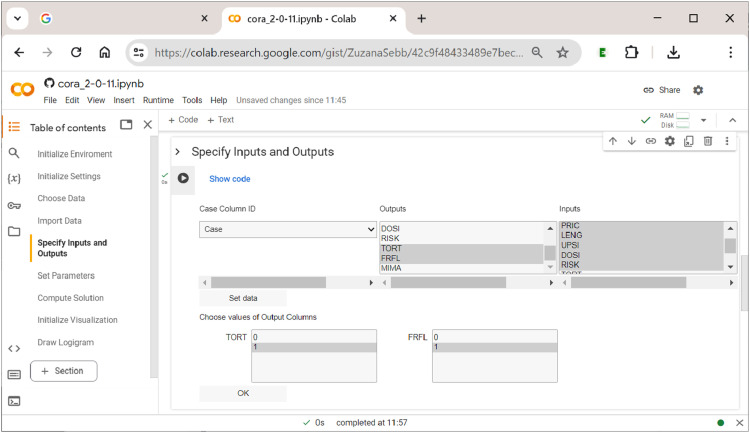750x433 pixels.
Task: Move cell up with arrow icon
Action: coord(613,141)
